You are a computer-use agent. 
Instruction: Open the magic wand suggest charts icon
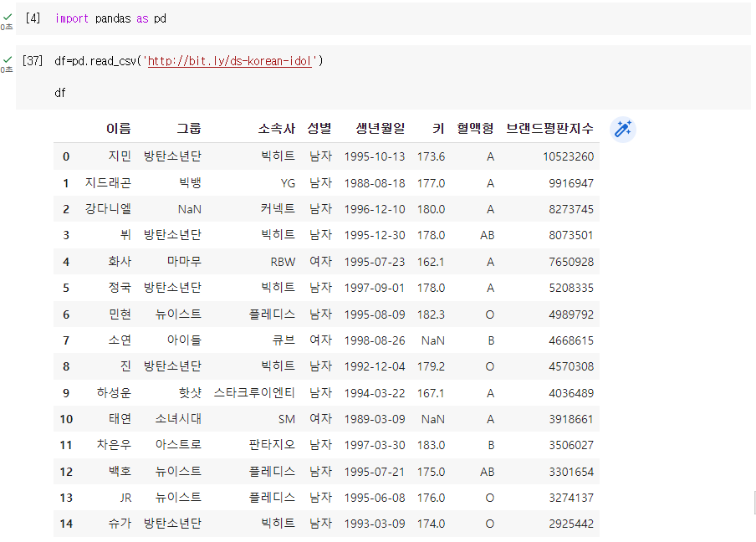coord(622,130)
